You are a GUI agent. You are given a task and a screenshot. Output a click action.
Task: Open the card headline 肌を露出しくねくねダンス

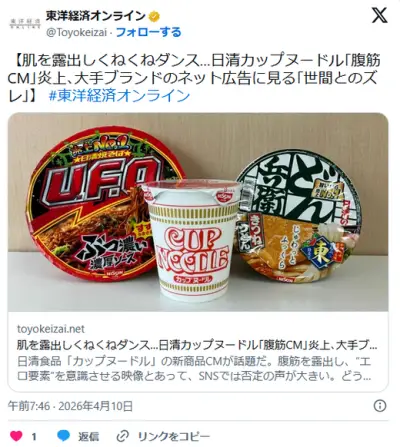click(197, 345)
